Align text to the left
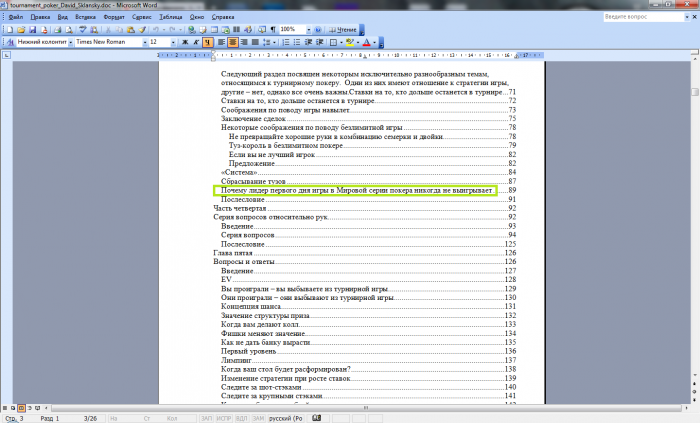700x423 pixels. click(x=221, y=42)
